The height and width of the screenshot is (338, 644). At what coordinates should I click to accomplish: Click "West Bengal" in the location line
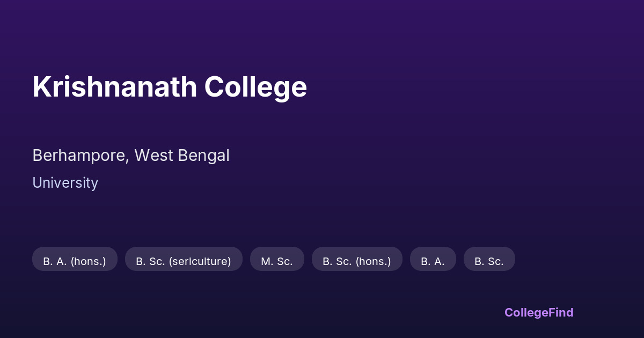pyautogui.click(x=182, y=156)
